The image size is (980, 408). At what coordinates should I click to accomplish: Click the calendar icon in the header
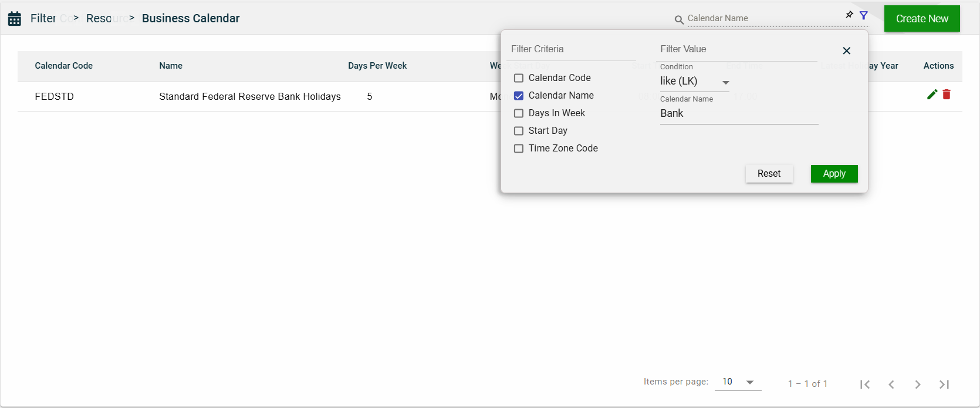tap(15, 19)
